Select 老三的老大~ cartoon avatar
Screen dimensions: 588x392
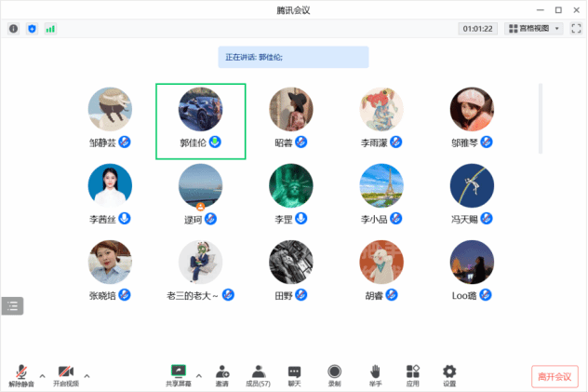pyautogui.click(x=200, y=262)
